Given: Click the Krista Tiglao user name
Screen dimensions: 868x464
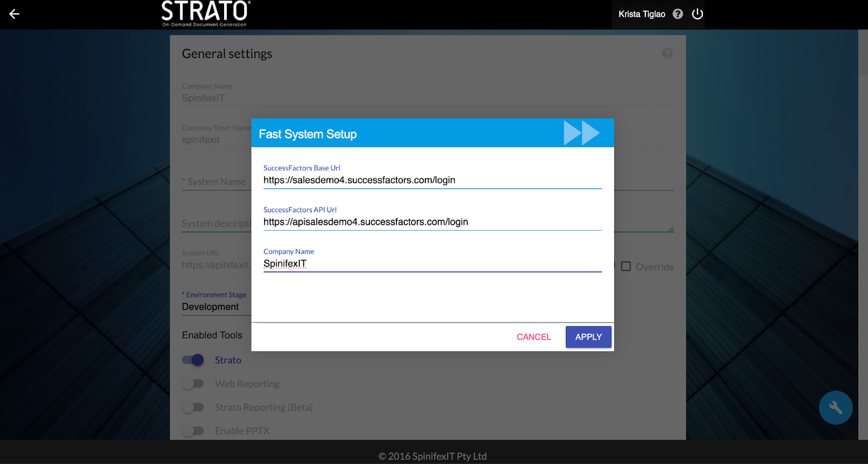Looking at the screenshot, I should (x=641, y=14).
